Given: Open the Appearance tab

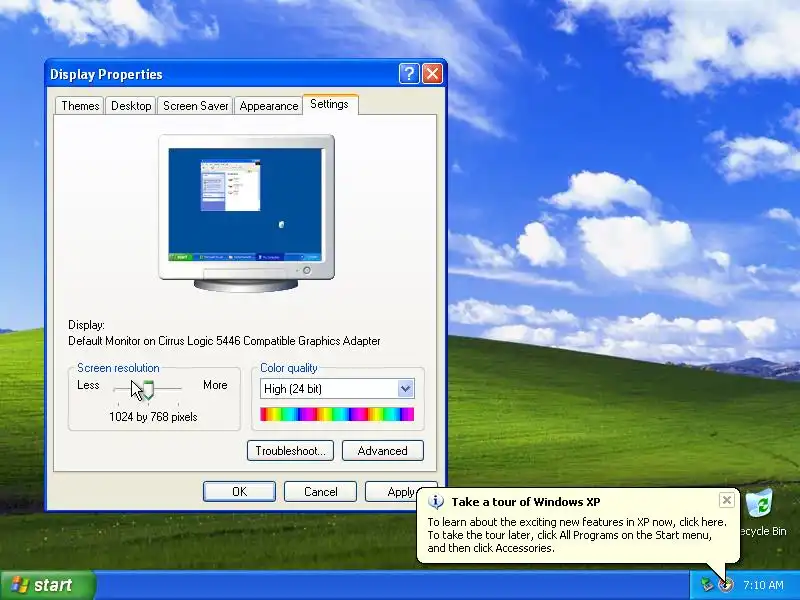Looking at the screenshot, I should pyautogui.click(x=269, y=106).
